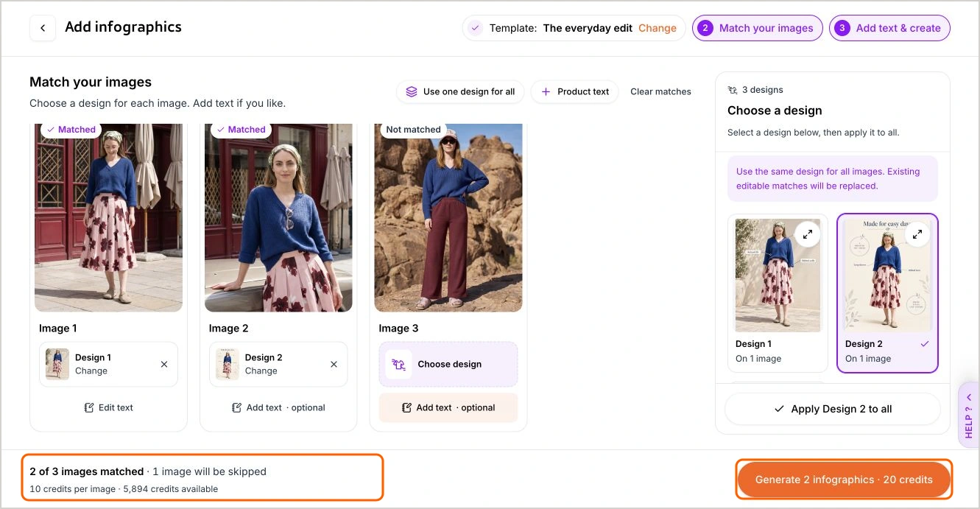Edit text for Image 1
The image size is (980, 509).
click(108, 407)
